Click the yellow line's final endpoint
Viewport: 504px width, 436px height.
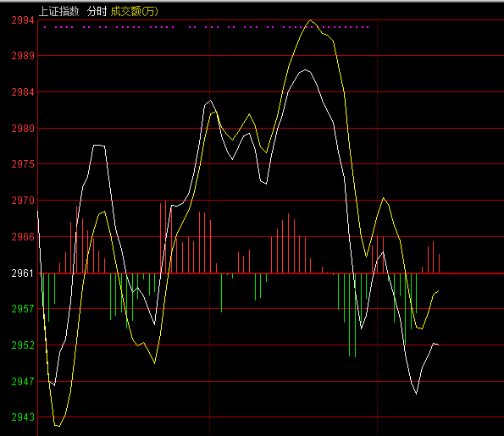click(439, 290)
